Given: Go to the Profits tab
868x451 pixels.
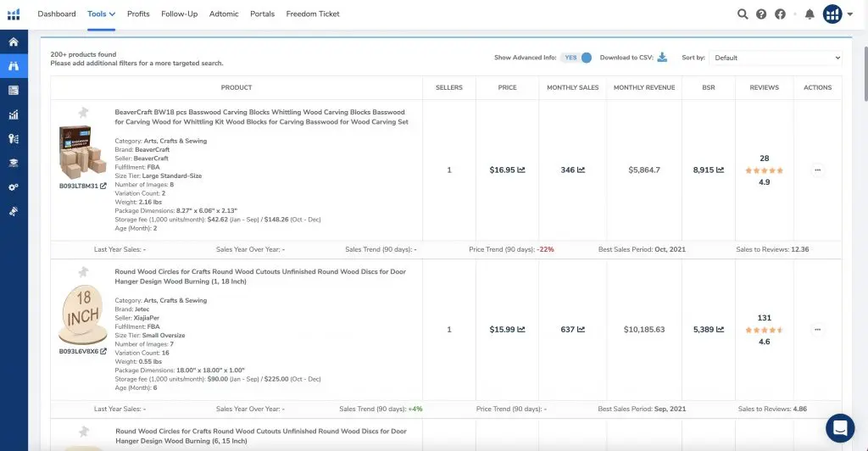Looking at the screenshot, I should pos(138,14).
